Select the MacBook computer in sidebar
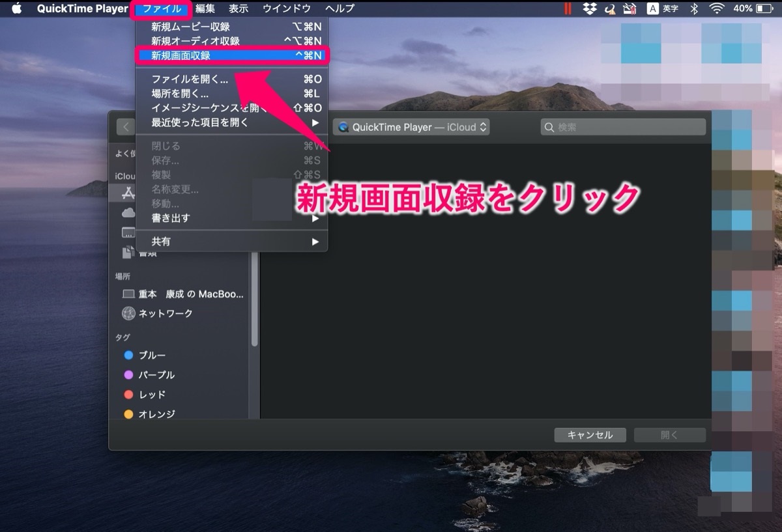This screenshot has width=782, height=532. click(x=183, y=294)
